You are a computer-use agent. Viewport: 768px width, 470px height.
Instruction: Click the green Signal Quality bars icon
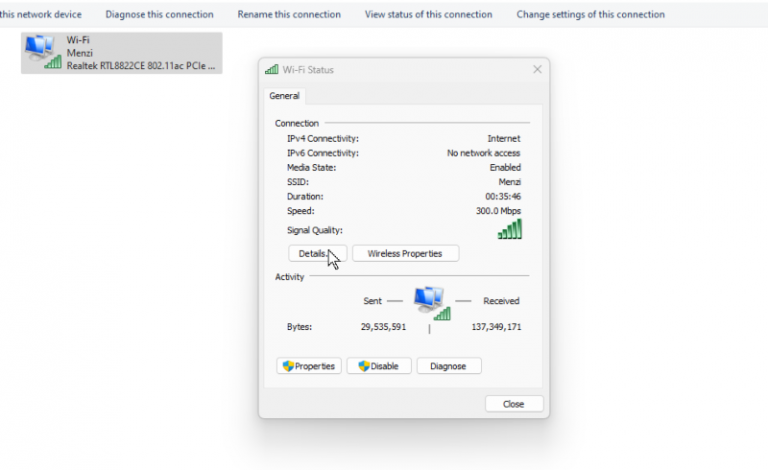[510, 230]
